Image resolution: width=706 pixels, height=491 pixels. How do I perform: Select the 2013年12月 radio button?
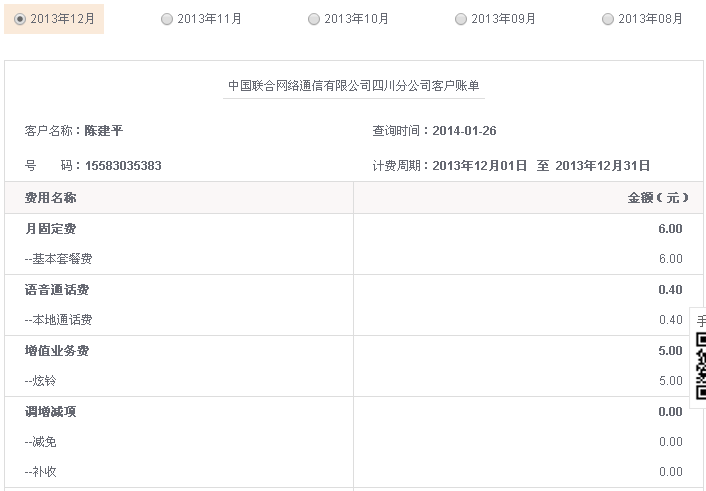(x=20, y=19)
